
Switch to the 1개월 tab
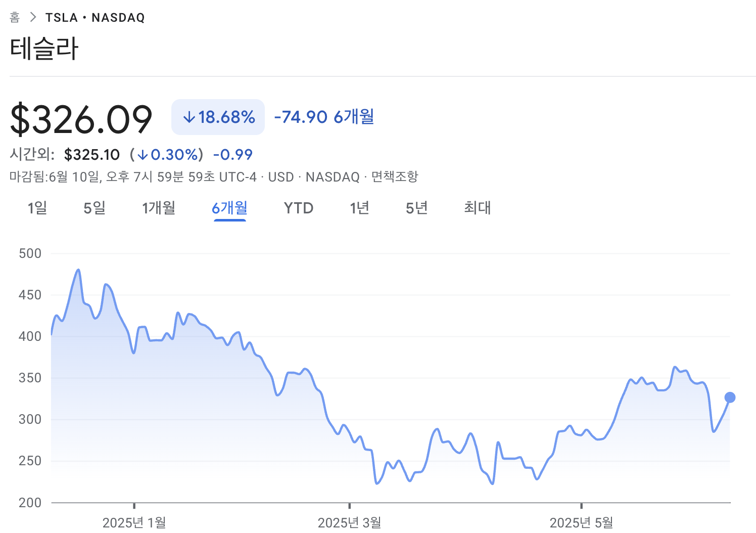[x=159, y=208]
